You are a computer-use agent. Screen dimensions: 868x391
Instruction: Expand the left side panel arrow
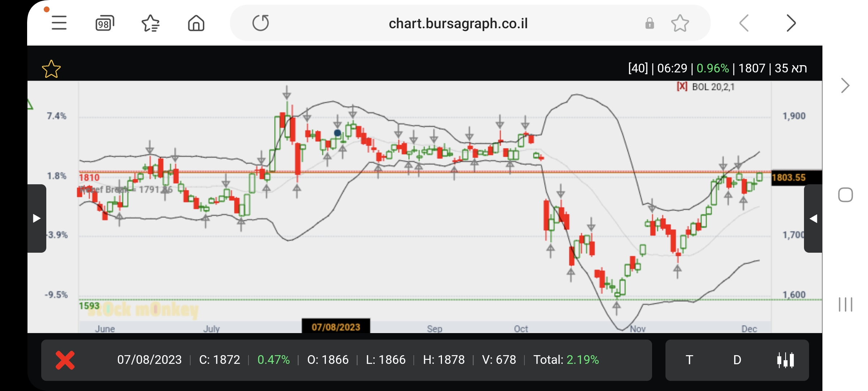pos(37,218)
